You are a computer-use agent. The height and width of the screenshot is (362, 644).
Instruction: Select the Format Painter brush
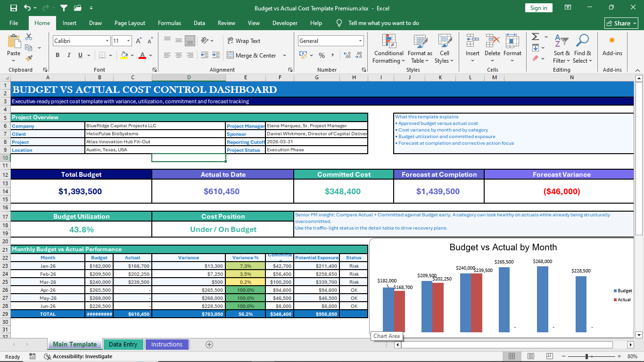coord(29,58)
